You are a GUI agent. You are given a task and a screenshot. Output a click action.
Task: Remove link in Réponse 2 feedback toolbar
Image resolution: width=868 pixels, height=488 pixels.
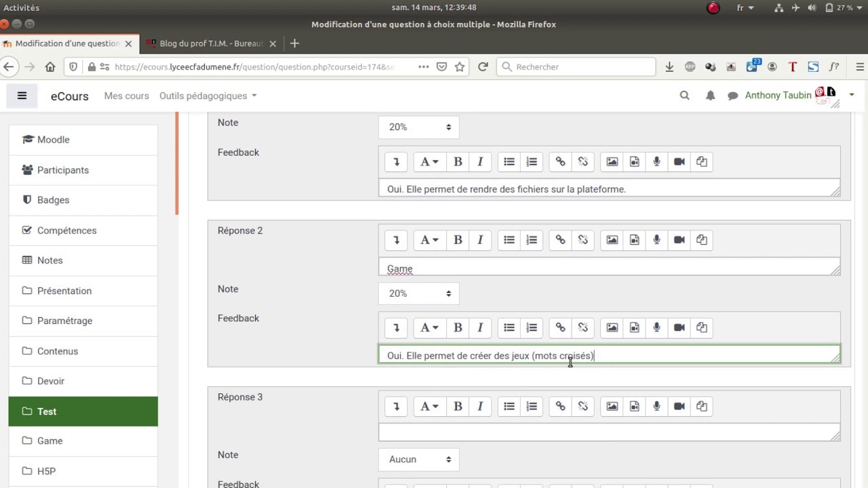(583, 327)
